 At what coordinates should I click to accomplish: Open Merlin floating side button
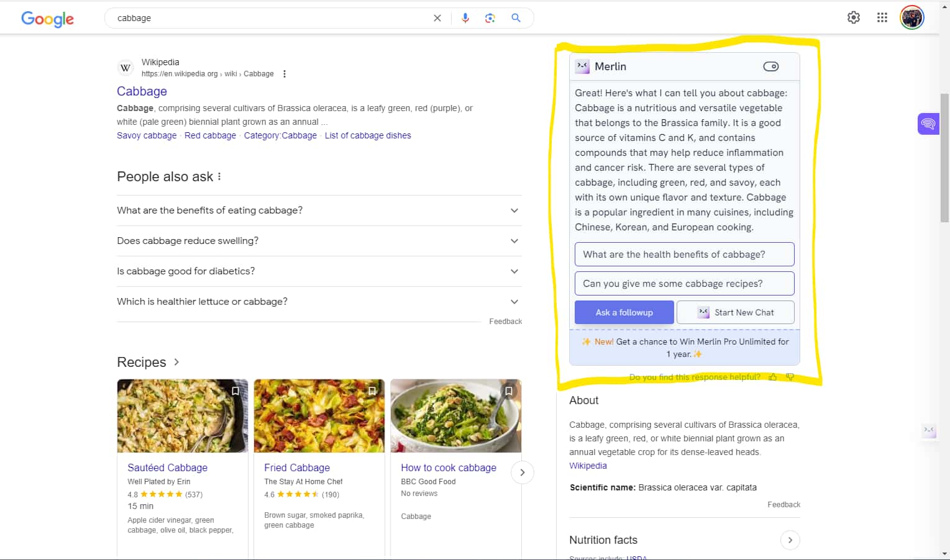click(x=928, y=124)
